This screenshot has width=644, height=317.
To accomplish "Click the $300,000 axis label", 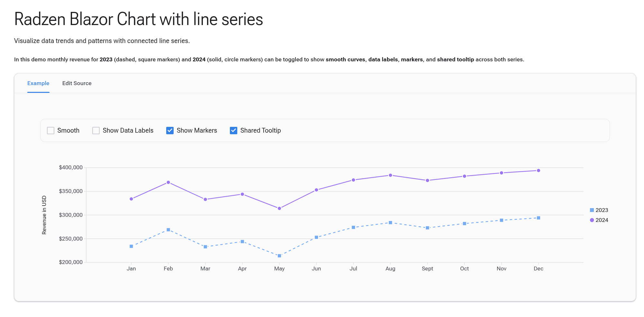I will click(71, 215).
